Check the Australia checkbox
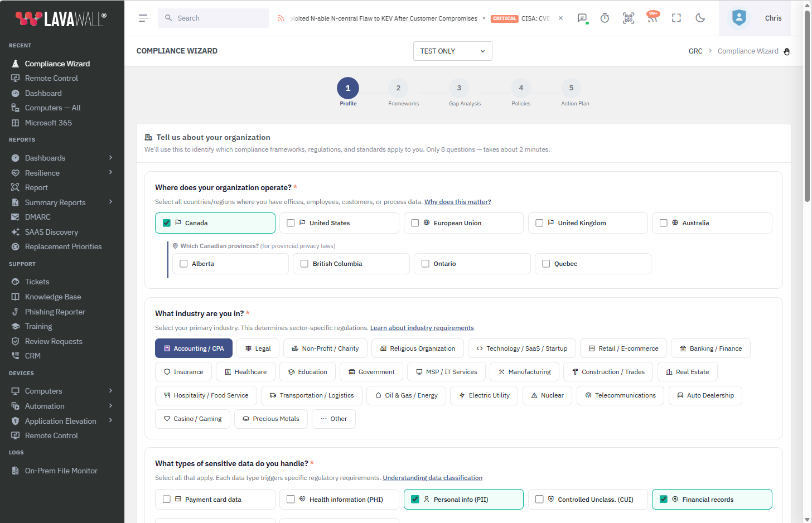Viewport: 812px width, 523px height. [x=664, y=223]
